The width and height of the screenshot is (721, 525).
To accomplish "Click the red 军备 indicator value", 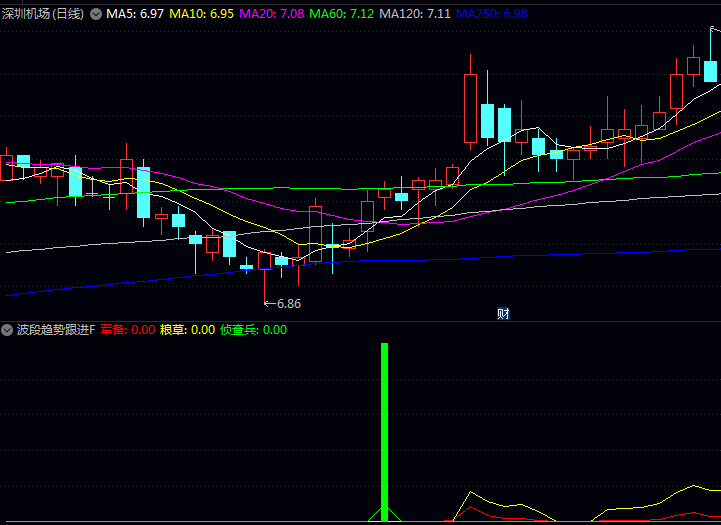I will [128, 329].
